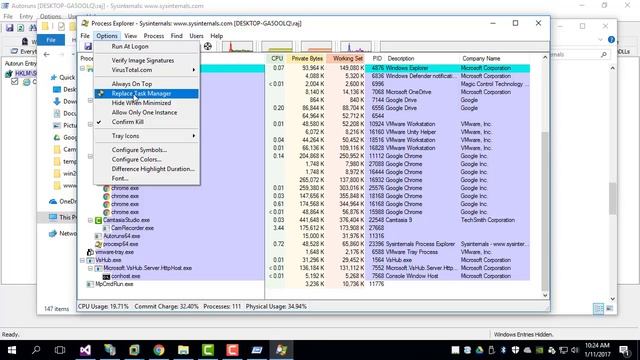Expand the Tray Icons submenu arrow
The image size is (640, 360).
(x=193, y=136)
